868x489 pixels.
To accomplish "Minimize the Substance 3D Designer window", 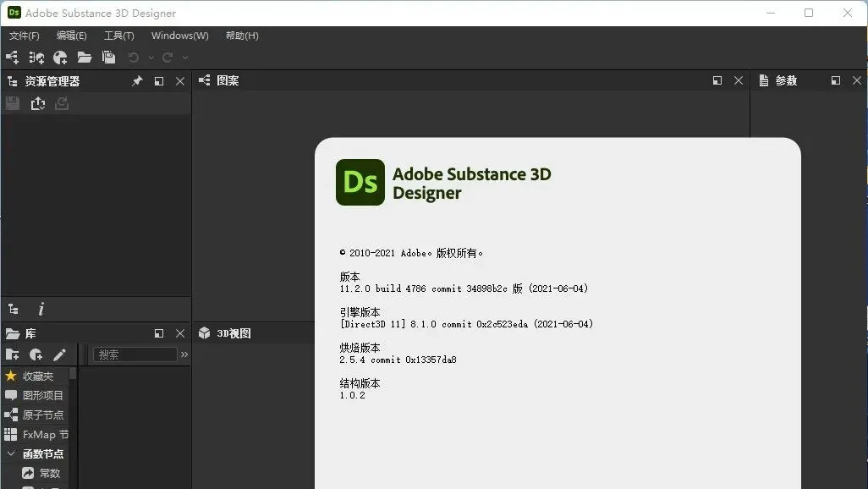I will 771,13.
